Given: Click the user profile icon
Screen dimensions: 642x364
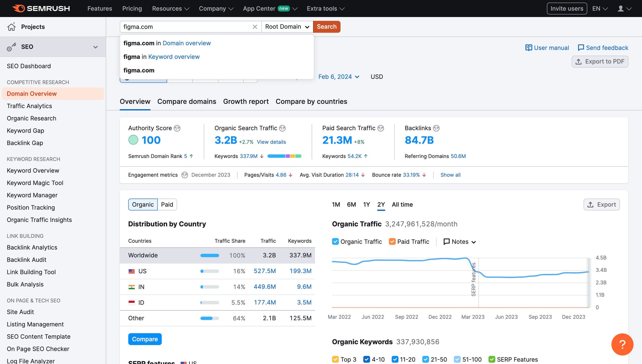Looking at the screenshot, I should click(620, 8).
